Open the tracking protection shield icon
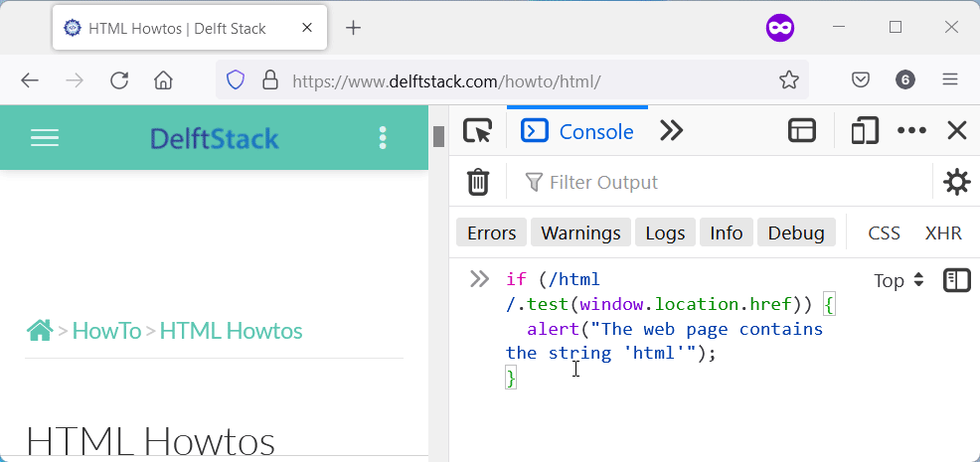The height and width of the screenshot is (462, 980). coord(235,80)
